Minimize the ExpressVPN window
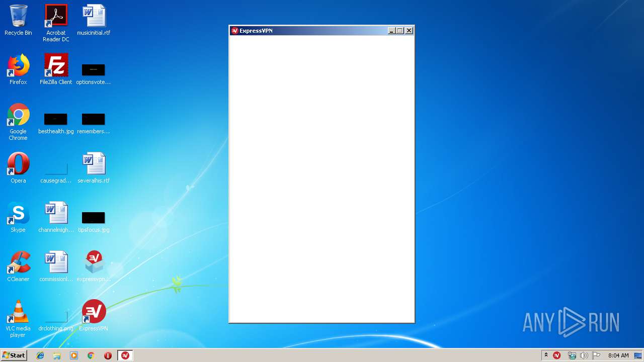The width and height of the screenshot is (644, 362). (x=392, y=31)
